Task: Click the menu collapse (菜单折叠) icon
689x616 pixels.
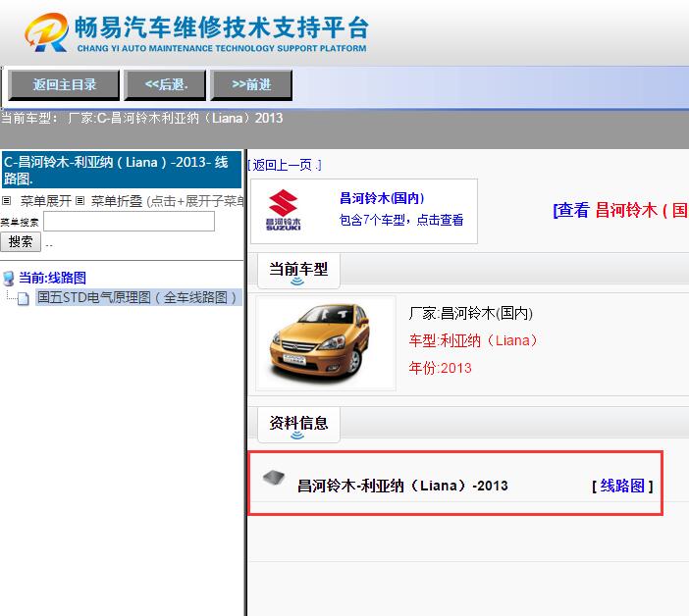Action: pyautogui.click(x=79, y=201)
